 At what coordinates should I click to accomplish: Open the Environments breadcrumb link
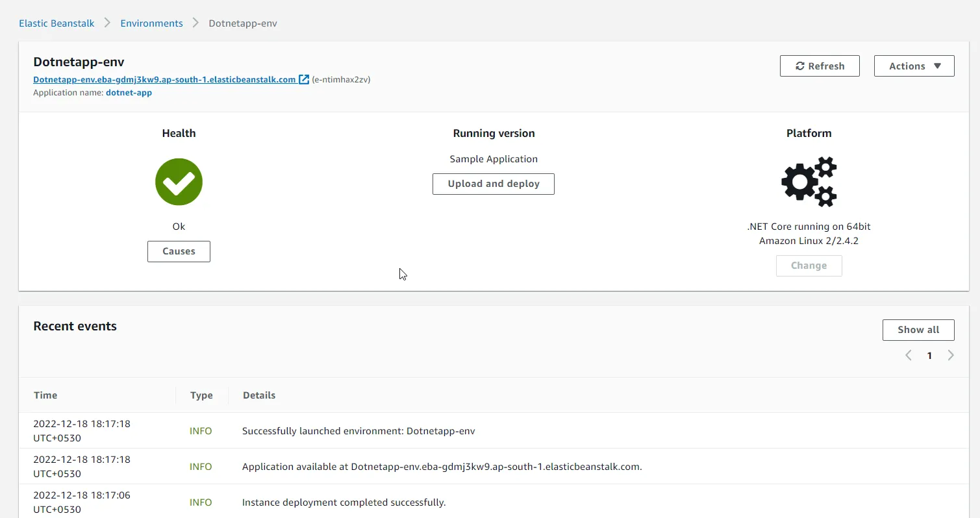151,23
